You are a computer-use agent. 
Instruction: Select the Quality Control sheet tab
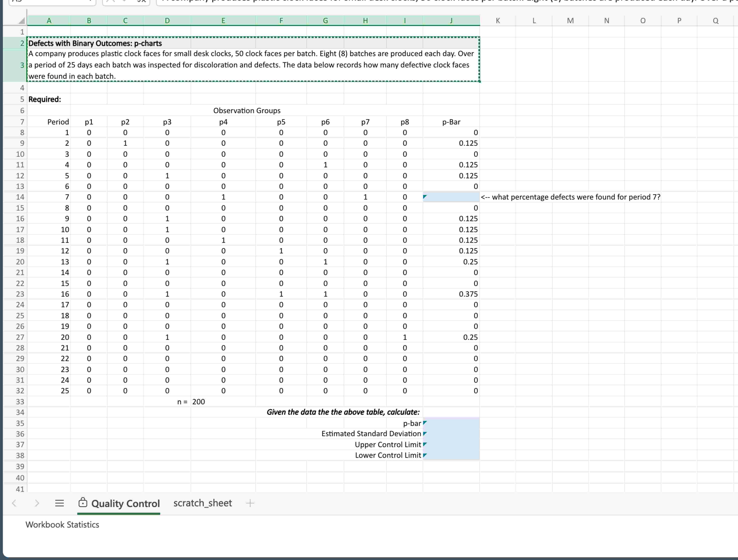click(x=125, y=503)
